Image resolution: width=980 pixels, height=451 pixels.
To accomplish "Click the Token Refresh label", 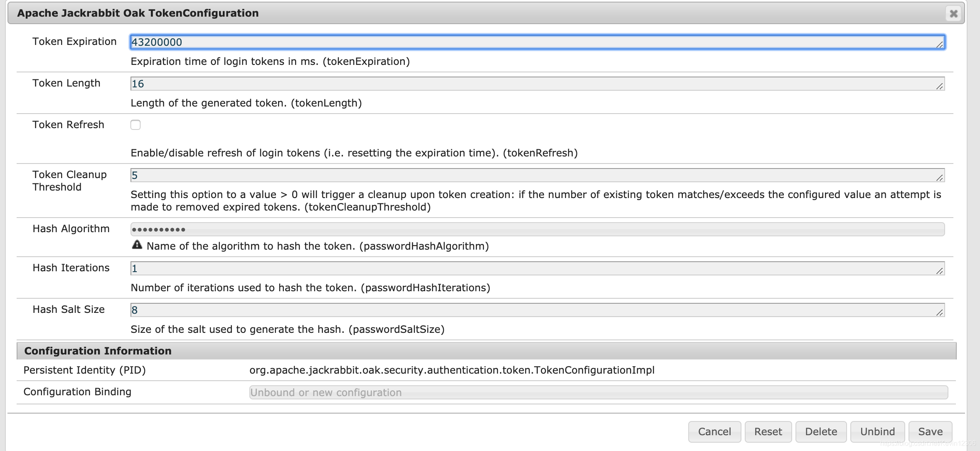I will coord(68,124).
